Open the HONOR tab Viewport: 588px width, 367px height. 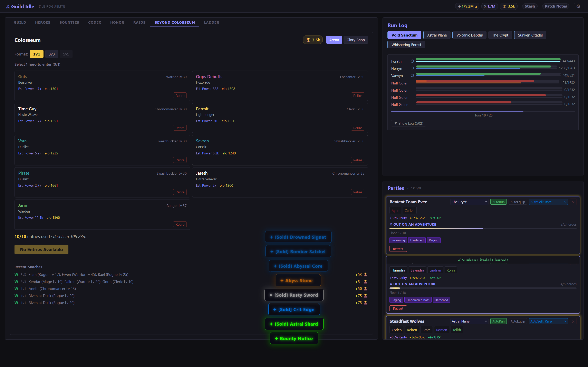click(x=117, y=22)
